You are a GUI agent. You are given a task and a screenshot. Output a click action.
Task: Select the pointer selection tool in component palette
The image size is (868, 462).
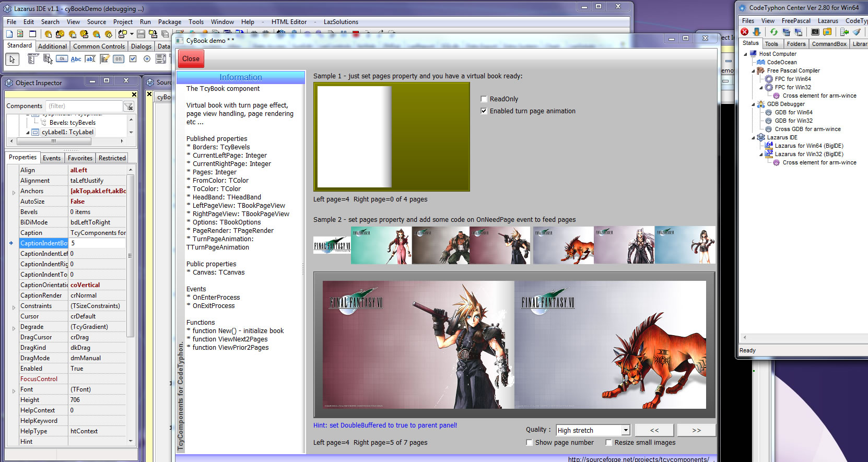tap(13, 59)
